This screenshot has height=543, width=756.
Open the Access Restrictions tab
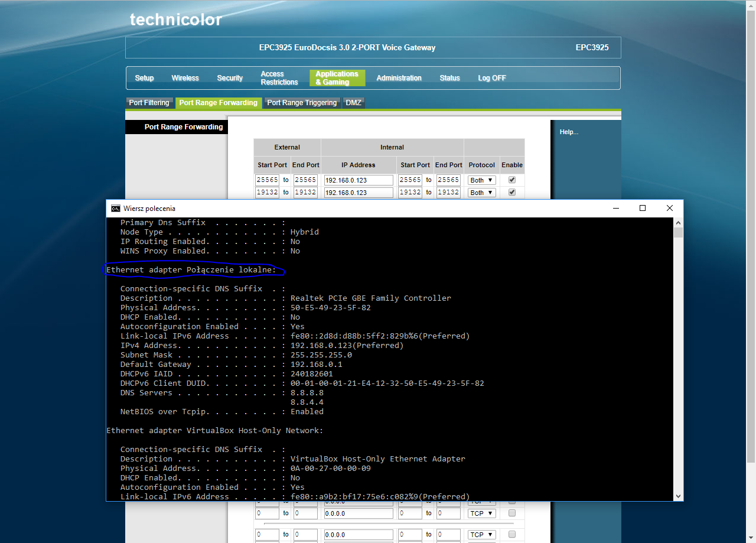[279, 78]
